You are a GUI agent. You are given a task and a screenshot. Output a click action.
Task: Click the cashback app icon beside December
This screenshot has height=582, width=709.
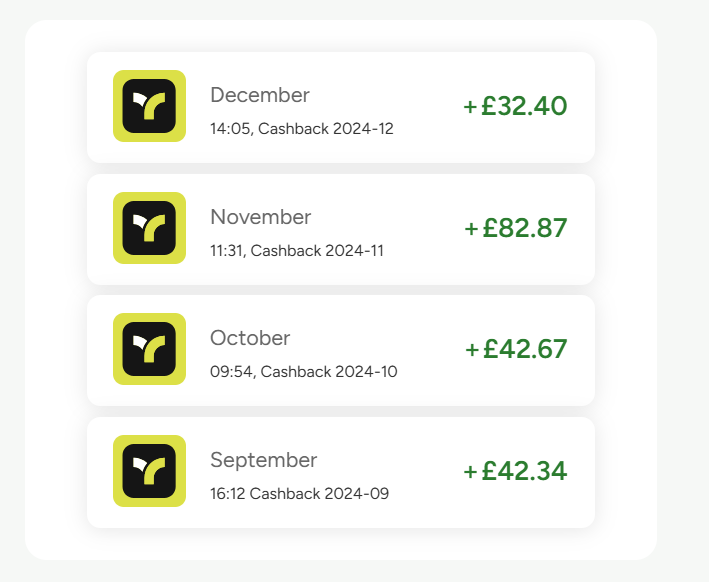click(149, 106)
